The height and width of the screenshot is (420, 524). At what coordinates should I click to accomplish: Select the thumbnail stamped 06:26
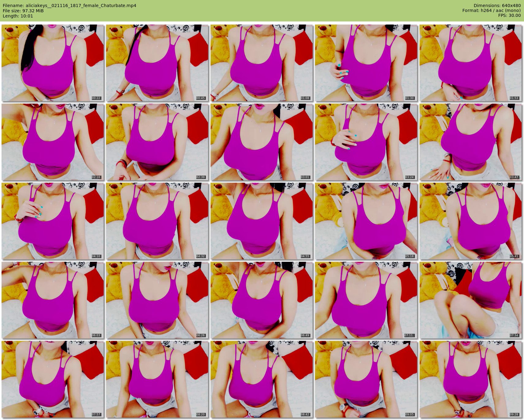click(157, 300)
